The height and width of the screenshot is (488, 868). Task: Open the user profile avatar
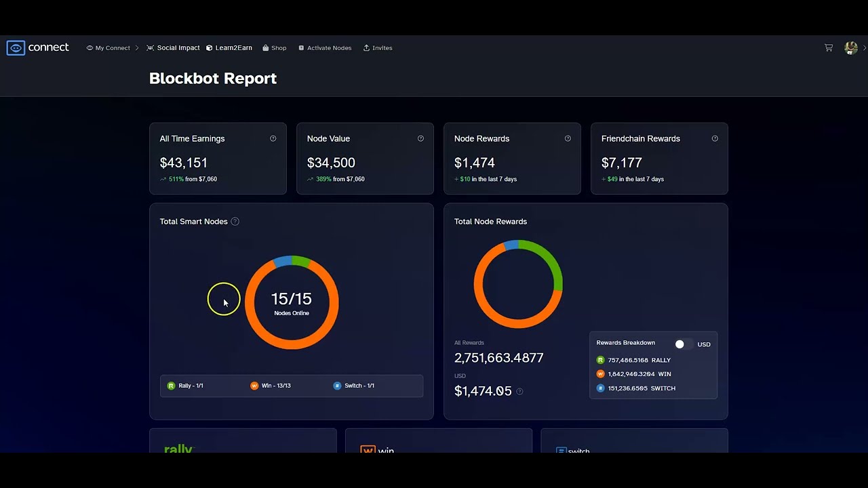click(851, 47)
